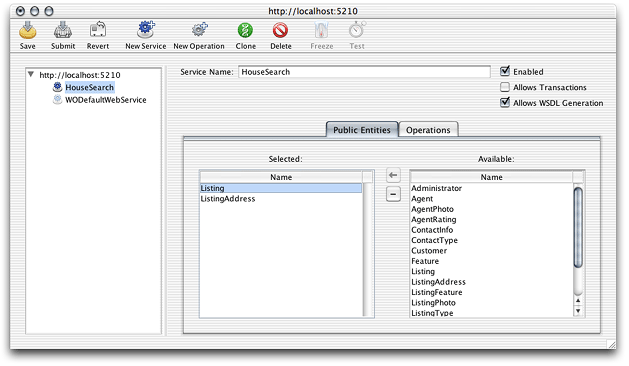Image resolution: width=629 pixels, height=366 pixels.
Task: Click the Available list scroll-up arrow
Action: click(x=578, y=301)
